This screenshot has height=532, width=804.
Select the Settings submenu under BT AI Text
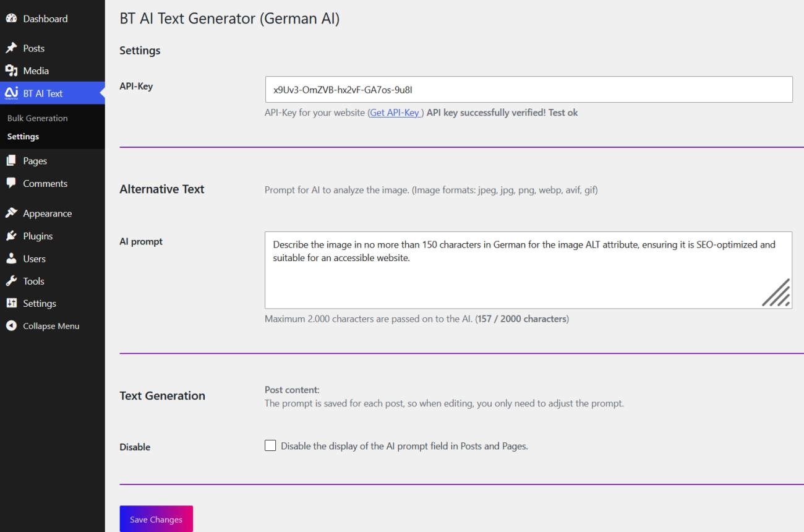point(23,137)
